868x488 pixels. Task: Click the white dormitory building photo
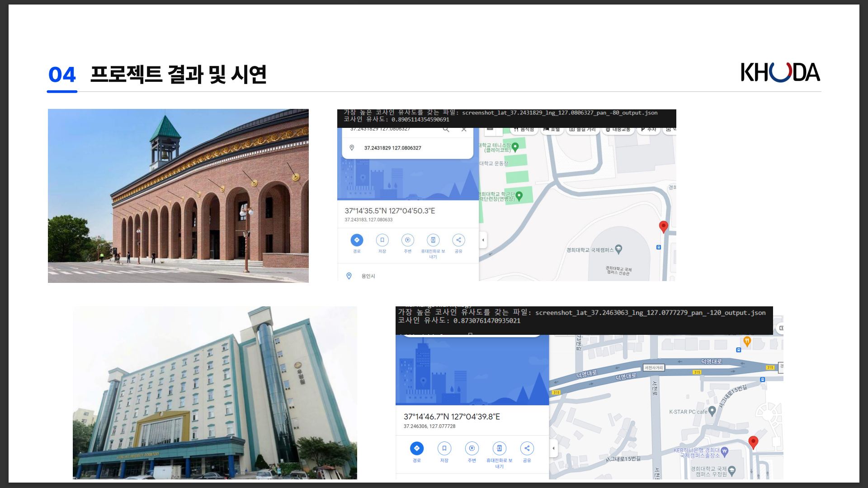coord(215,393)
